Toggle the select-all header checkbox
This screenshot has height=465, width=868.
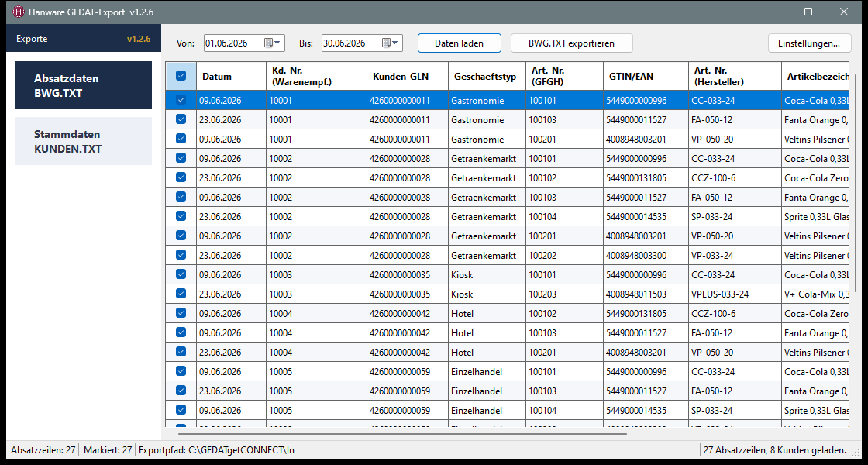tap(181, 77)
